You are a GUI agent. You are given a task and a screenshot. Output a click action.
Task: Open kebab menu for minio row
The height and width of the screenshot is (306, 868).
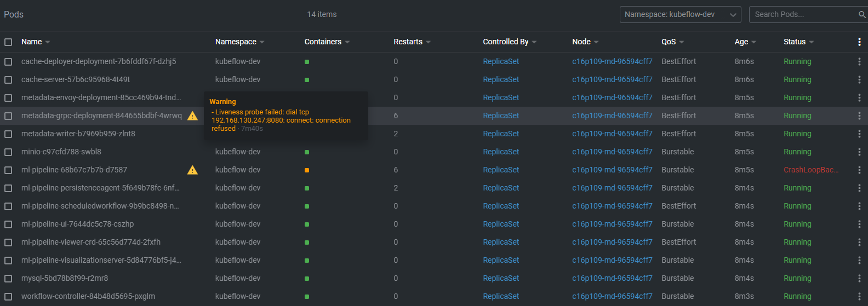click(859, 152)
